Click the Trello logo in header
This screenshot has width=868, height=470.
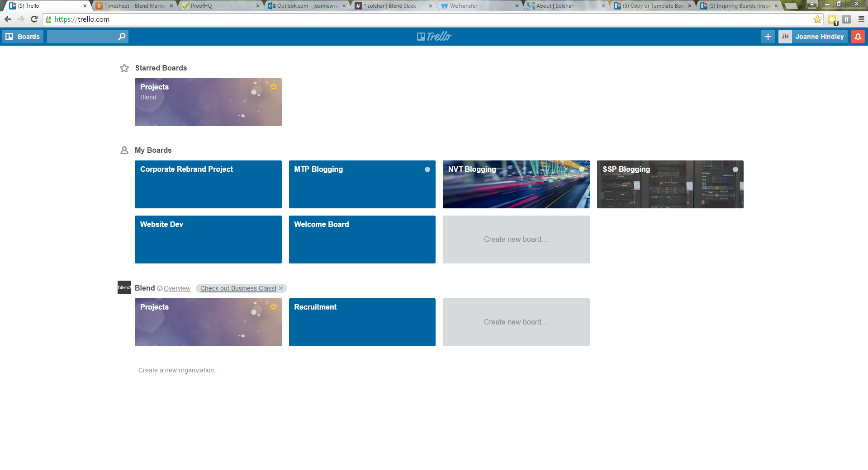(x=434, y=37)
